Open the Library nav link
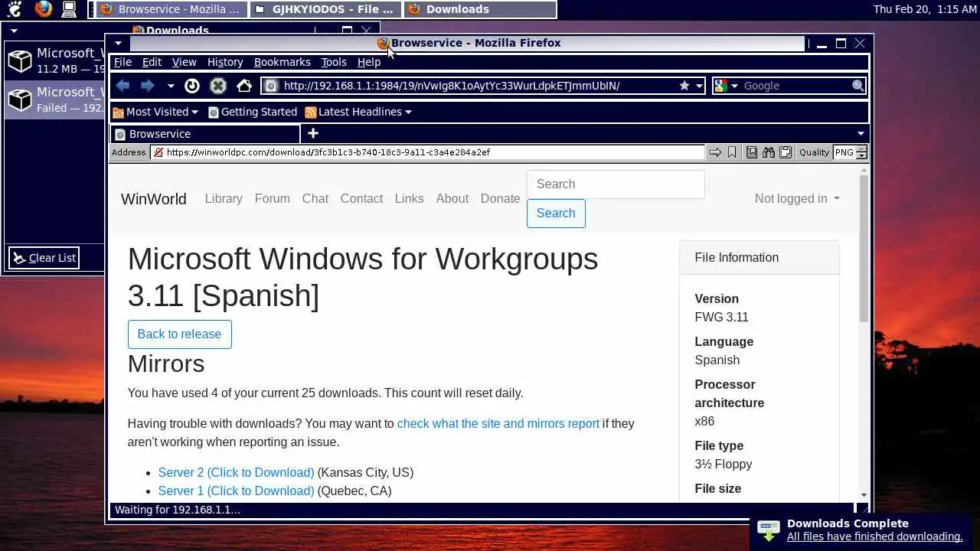Screen dimensions: 980x551 [224, 198]
